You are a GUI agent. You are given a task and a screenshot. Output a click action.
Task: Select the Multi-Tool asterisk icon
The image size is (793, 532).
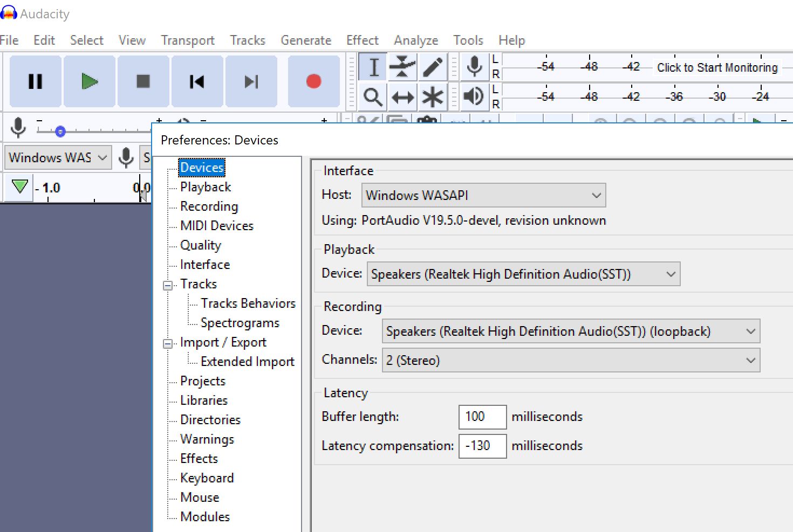tap(432, 97)
